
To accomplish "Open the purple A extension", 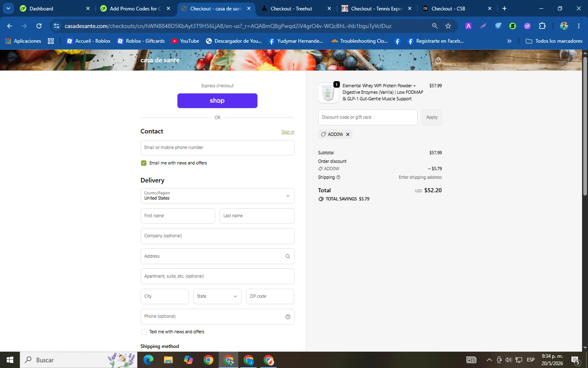I will click(x=468, y=26).
